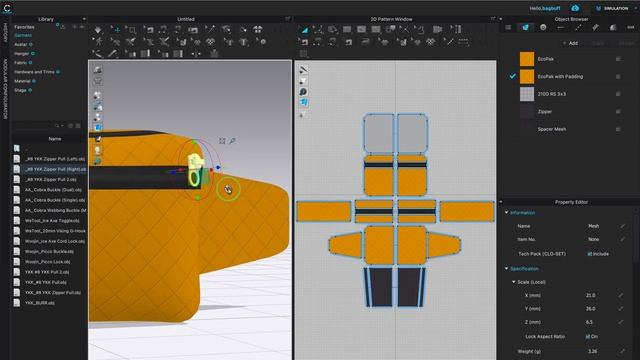
Task: Open the cloud account icon in top bar
Action: pos(575,8)
